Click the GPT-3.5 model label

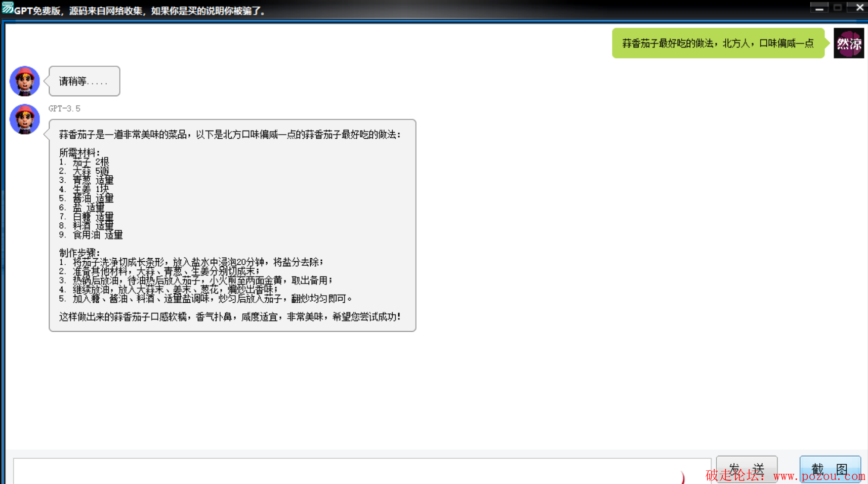(x=64, y=108)
